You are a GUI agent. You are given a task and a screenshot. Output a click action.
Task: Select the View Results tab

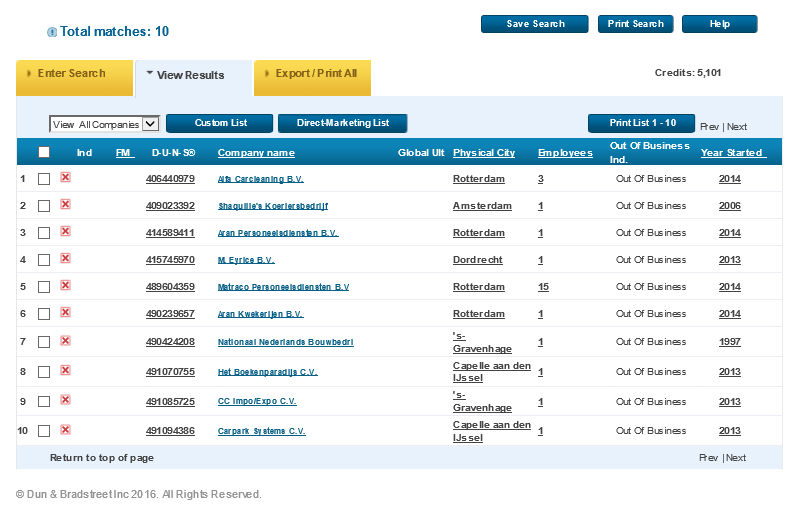tap(193, 77)
